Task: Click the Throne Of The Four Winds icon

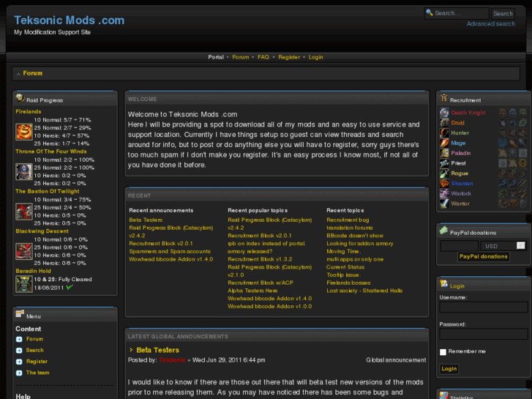Action: (24, 172)
